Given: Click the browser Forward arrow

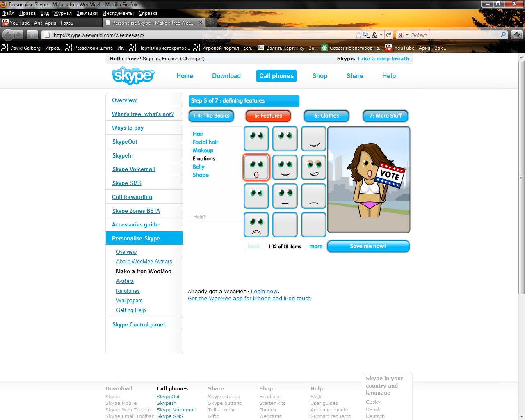Looking at the screenshot, I should point(18,35).
